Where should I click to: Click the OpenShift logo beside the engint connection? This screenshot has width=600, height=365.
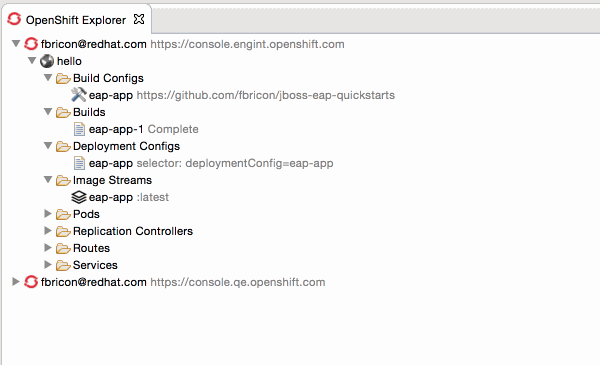(x=31, y=44)
